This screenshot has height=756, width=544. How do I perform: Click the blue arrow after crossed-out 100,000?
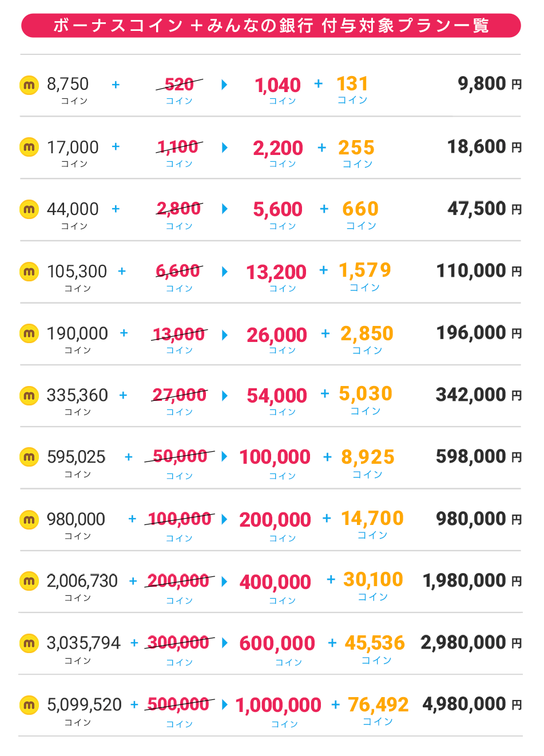(x=224, y=519)
